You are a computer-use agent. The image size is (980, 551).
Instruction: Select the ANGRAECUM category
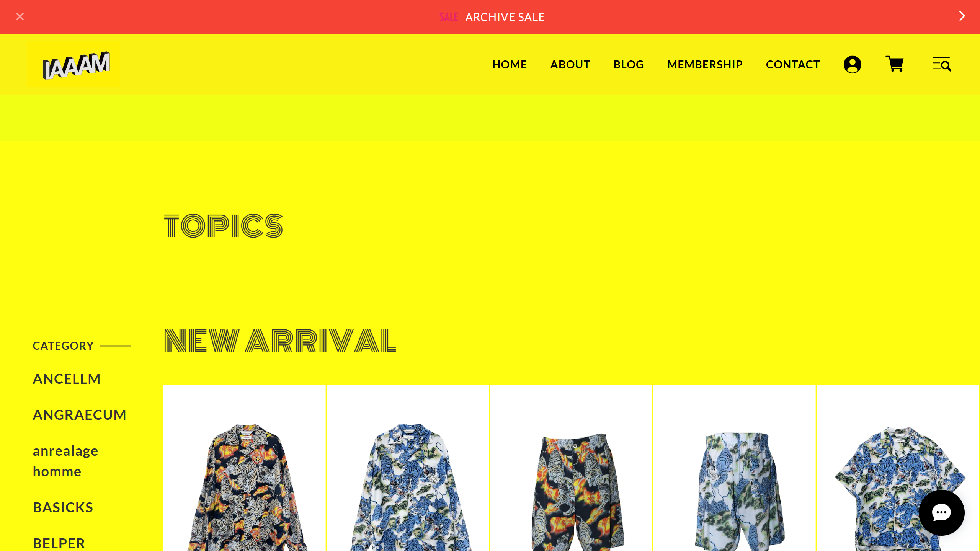pos(80,415)
